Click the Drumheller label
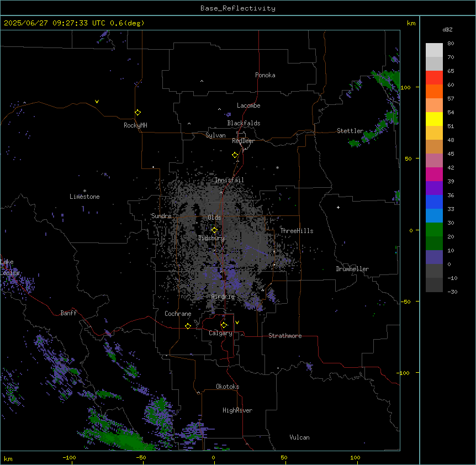476x465 pixels. click(352, 269)
